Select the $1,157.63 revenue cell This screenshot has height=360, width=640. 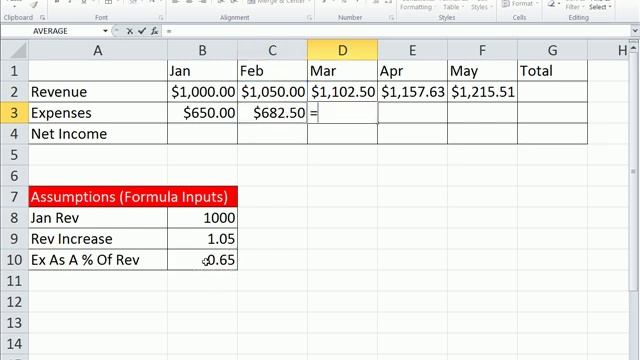coord(412,92)
